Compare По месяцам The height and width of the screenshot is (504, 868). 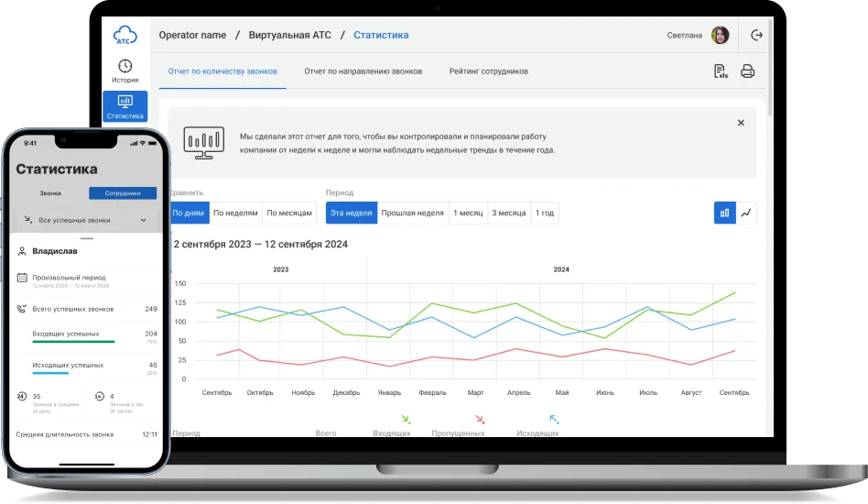pyautogui.click(x=289, y=213)
